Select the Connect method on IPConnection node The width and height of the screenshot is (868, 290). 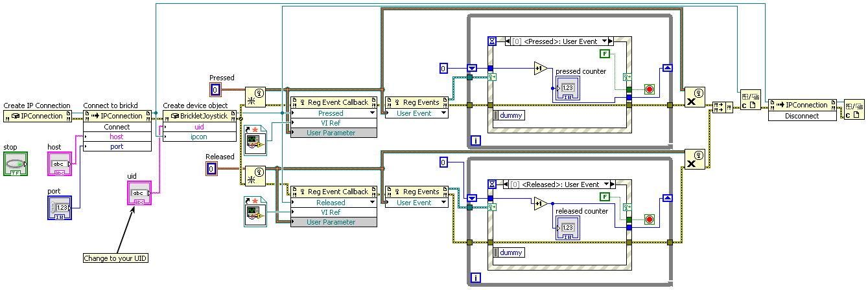[x=117, y=127]
